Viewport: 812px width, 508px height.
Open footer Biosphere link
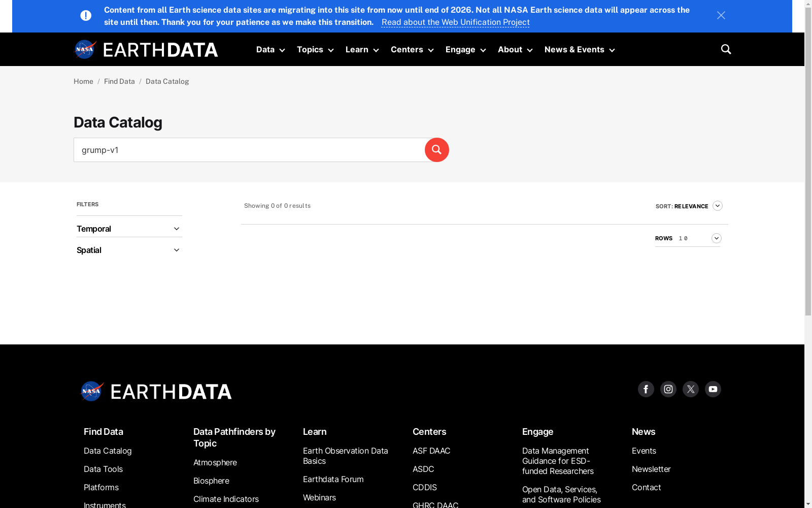tap(211, 481)
